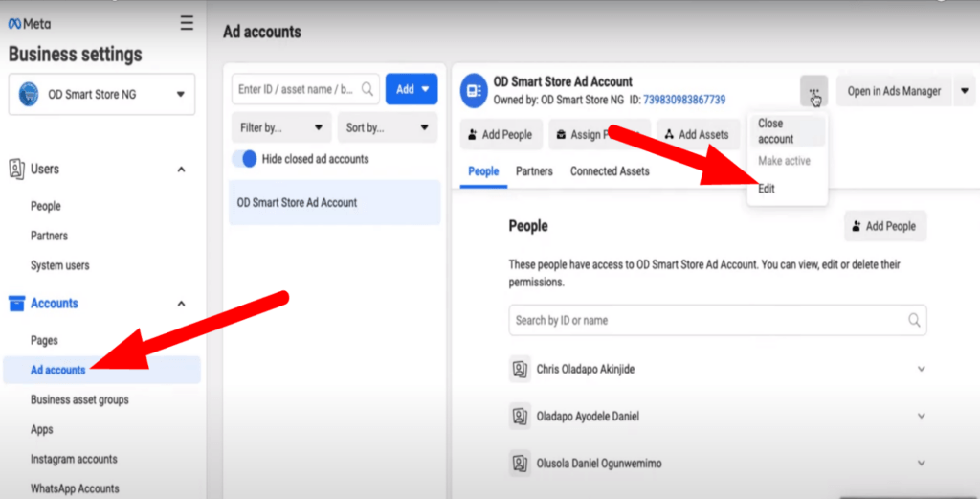The image size is (980, 499).
Task: Click Add People button in People section
Action: [885, 226]
